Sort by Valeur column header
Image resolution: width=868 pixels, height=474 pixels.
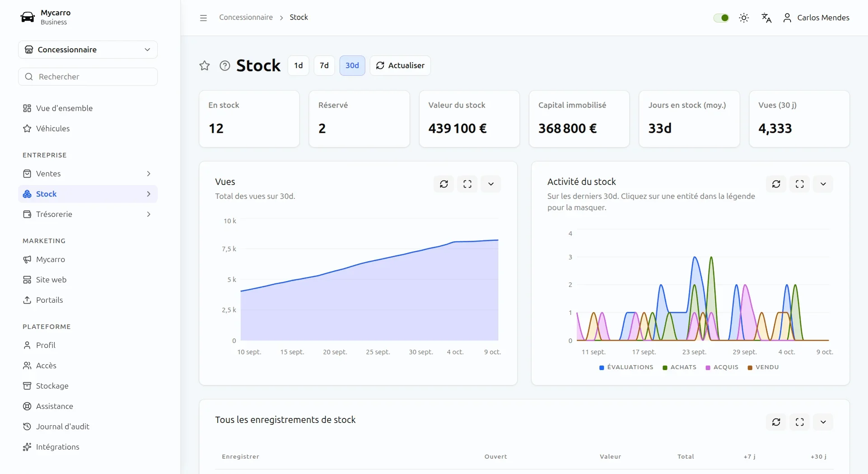coord(610,456)
